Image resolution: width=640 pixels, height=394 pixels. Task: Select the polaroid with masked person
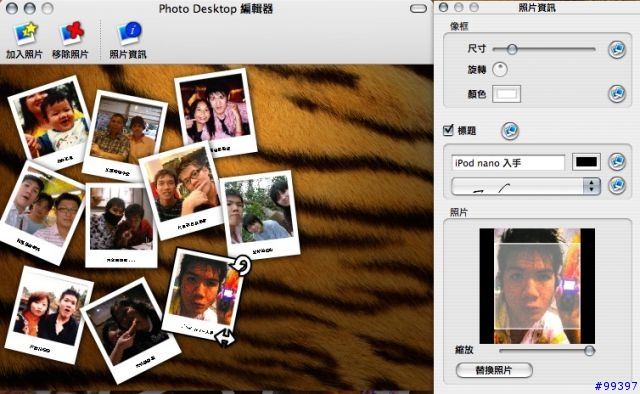(121, 225)
